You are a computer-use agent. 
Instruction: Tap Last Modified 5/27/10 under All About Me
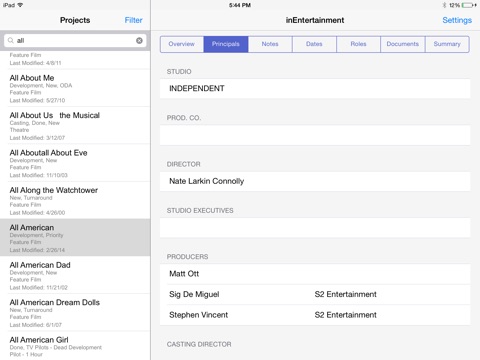coord(37,100)
